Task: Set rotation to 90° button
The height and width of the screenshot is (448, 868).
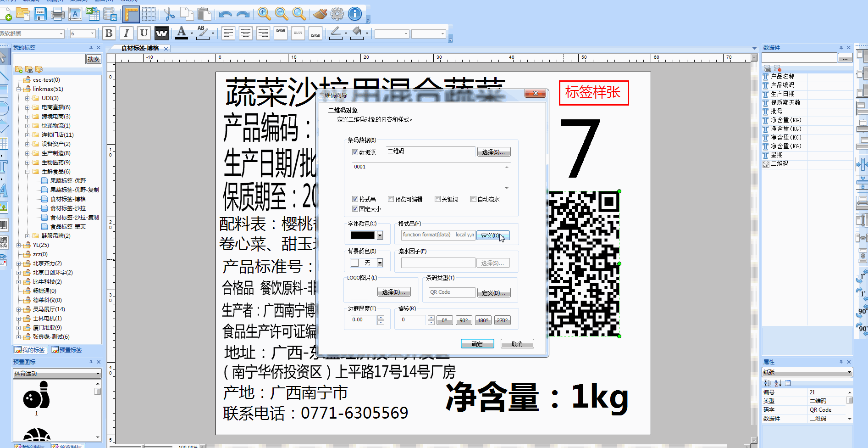Action: point(464,320)
